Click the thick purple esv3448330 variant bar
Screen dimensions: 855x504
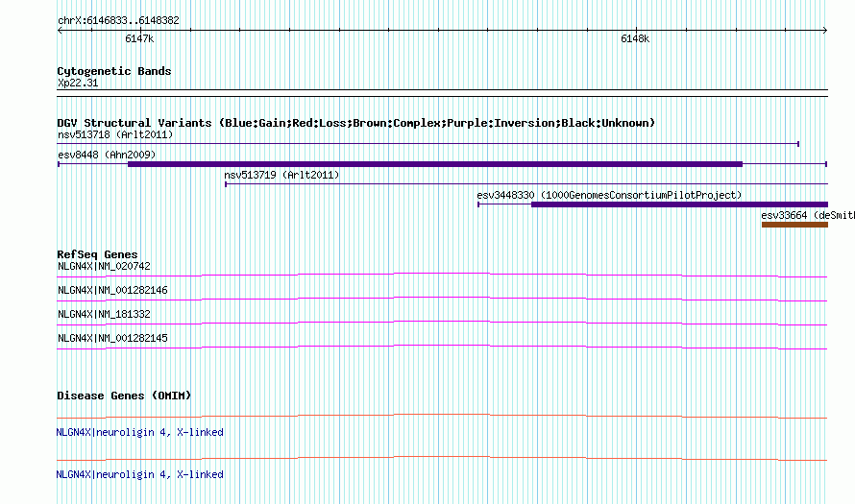(679, 204)
